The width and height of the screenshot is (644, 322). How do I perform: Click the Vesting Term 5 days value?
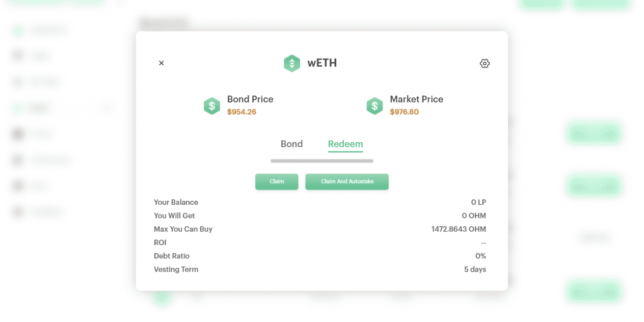[x=475, y=270]
